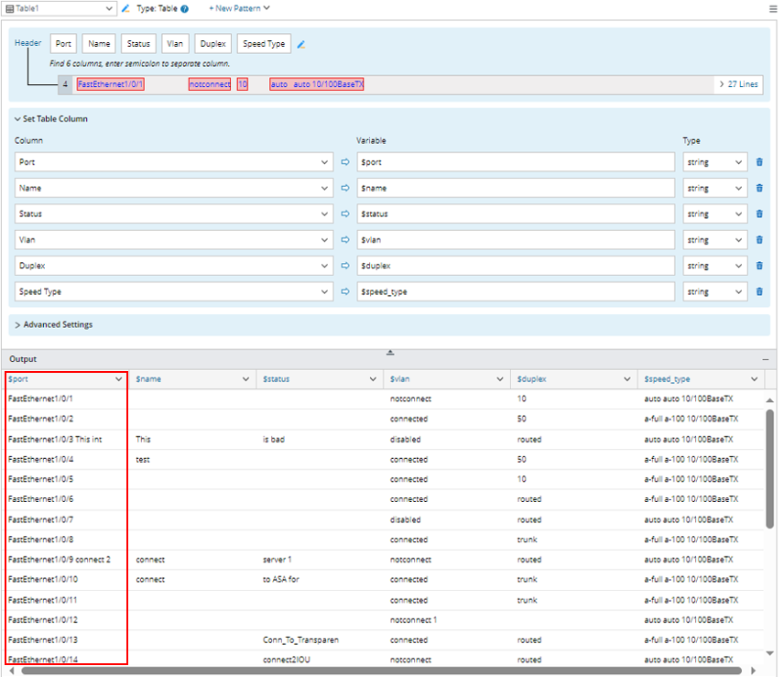Click the output horizontal scrollbar

[x=380, y=671]
